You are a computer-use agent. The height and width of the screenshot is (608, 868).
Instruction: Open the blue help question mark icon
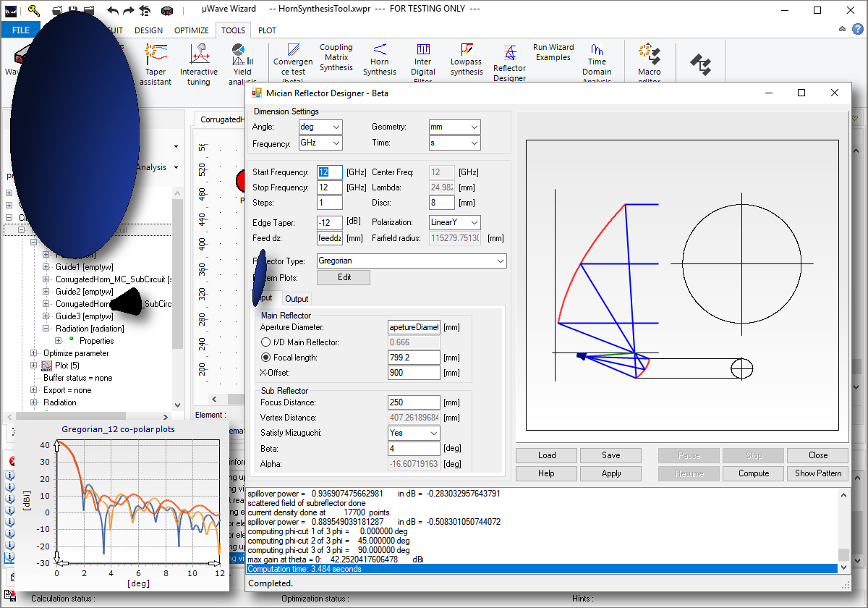click(x=857, y=30)
